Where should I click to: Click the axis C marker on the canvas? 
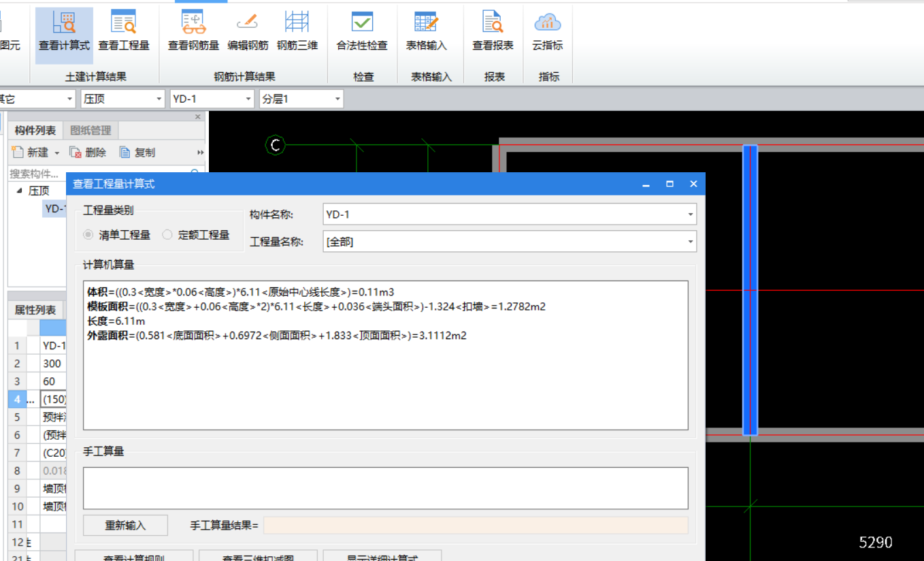pyautogui.click(x=275, y=145)
